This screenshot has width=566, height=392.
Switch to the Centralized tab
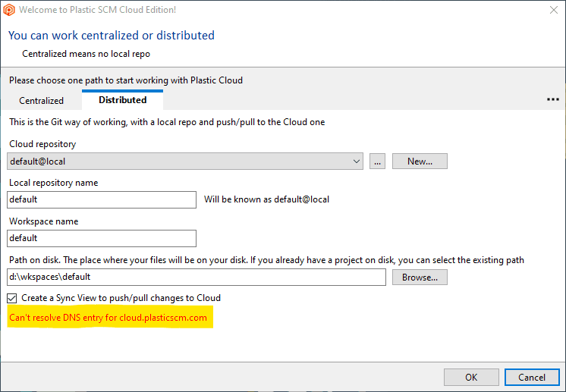[x=41, y=101]
